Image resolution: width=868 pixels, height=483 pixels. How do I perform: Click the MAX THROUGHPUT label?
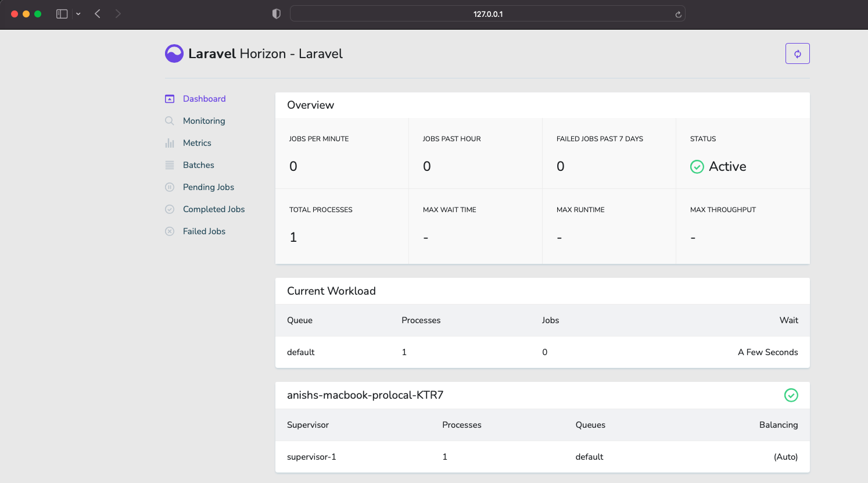(x=723, y=210)
